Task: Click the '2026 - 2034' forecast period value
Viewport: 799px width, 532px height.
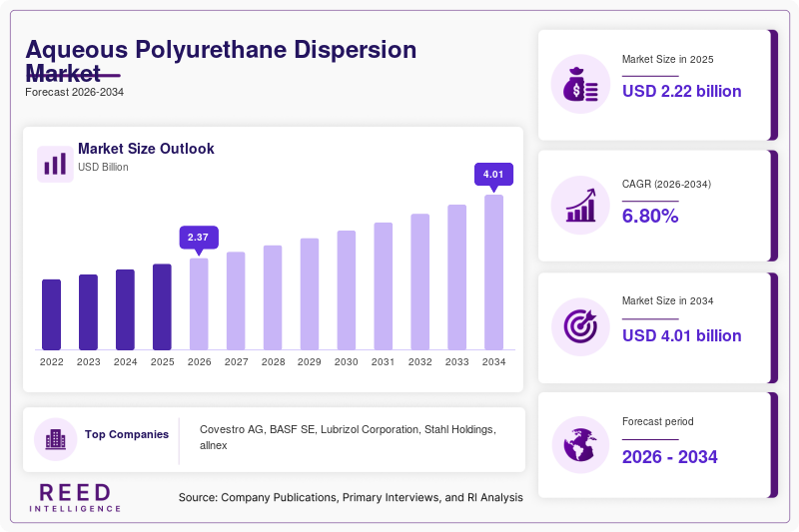Action: [670, 457]
